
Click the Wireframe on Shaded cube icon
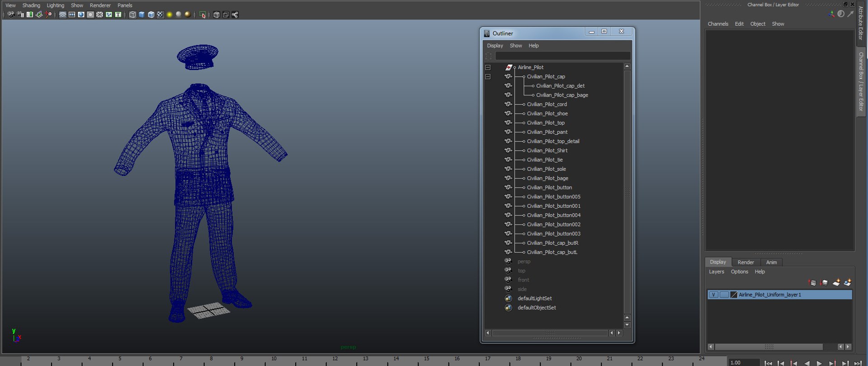[151, 14]
